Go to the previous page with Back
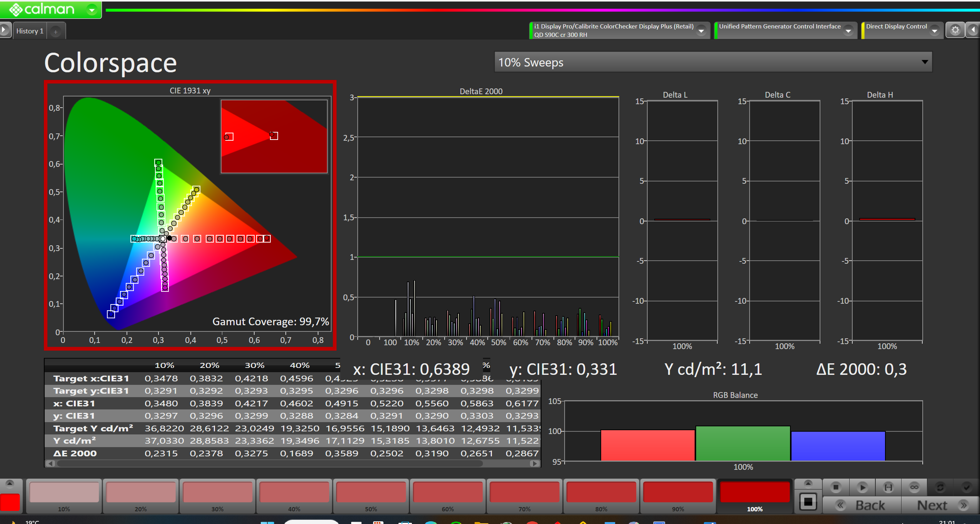The image size is (980, 524). click(x=862, y=505)
